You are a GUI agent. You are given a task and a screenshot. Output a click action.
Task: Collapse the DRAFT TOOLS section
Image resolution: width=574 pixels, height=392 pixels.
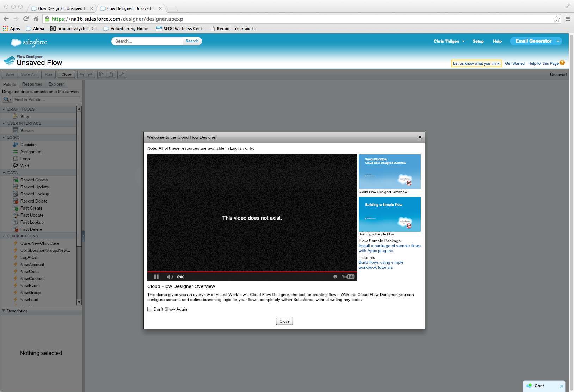4,109
